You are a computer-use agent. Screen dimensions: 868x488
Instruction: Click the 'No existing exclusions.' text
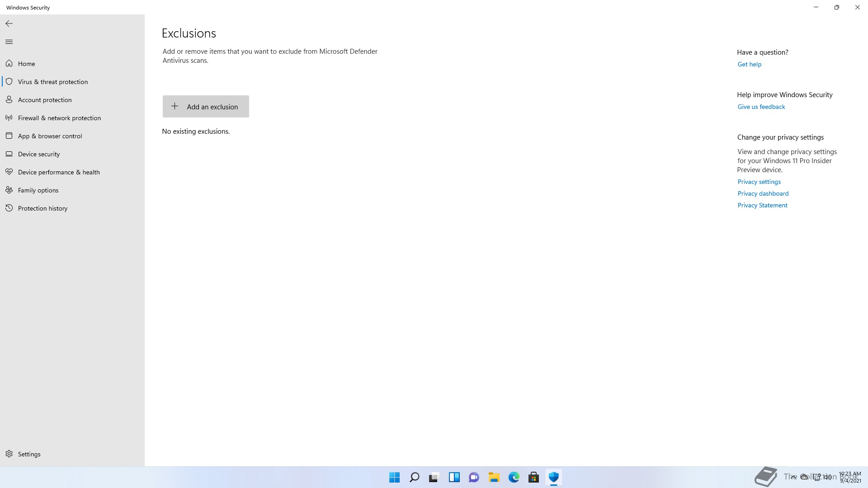tap(196, 131)
